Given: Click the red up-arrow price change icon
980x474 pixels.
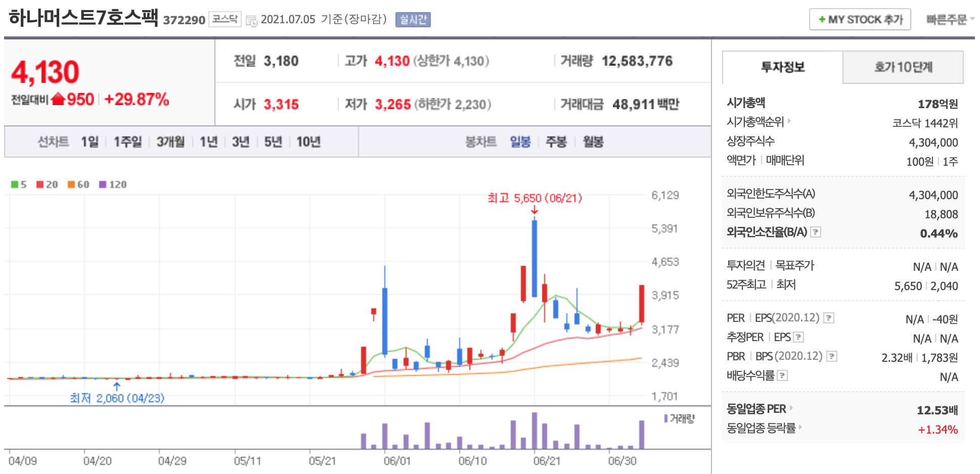Looking at the screenshot, I should (58, 99).
